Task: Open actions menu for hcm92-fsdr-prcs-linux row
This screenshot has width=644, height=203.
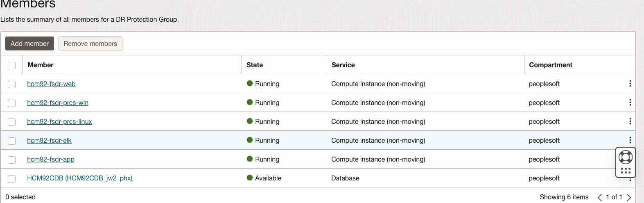Action: (630, 121)
